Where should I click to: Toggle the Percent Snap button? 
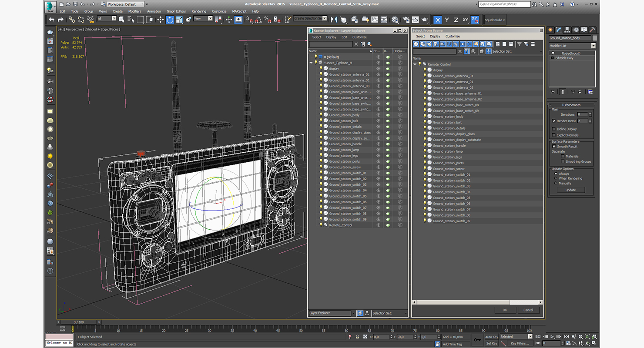pos(268,20)
